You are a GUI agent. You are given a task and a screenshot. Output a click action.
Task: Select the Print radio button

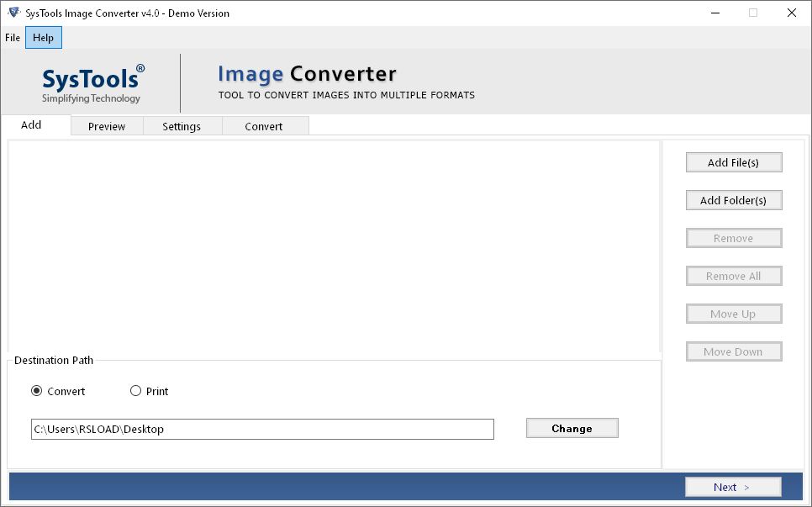(x=135, y=391)
